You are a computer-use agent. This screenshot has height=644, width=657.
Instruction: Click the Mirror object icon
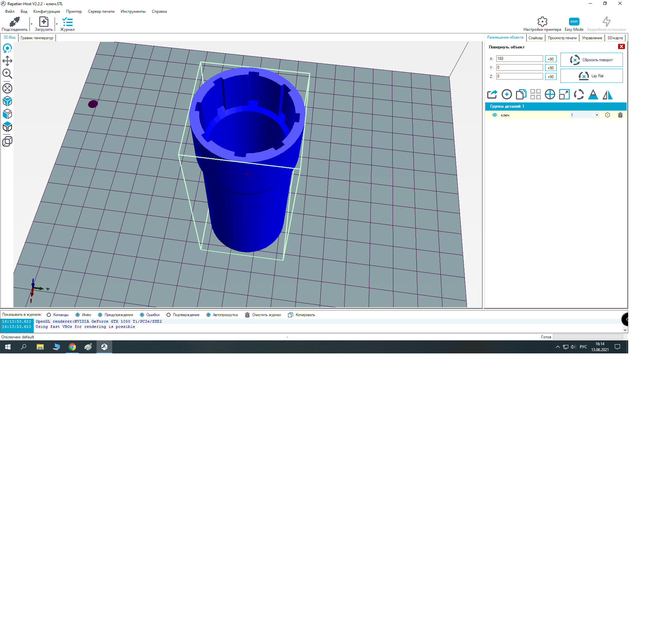coord(607,94)
